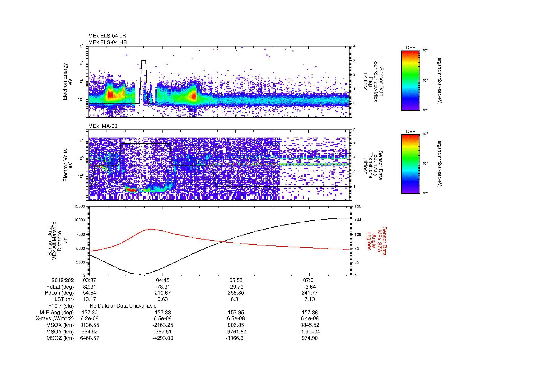The height and width of the screenshot is (392, 555).
Task: Click the MSOZ value '-4293.00'
Action: tap(163, 338)
